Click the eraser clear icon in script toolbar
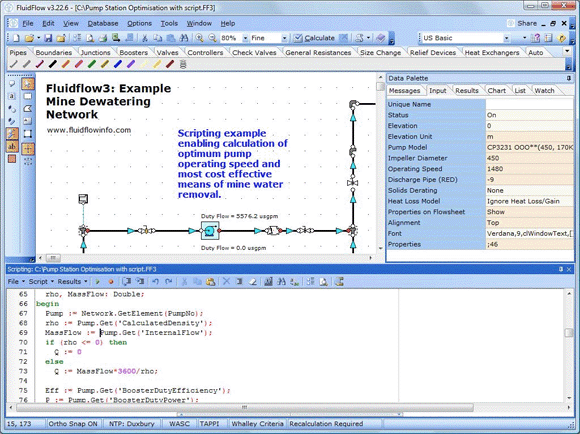The image size is (580, 434). (253, 282)
